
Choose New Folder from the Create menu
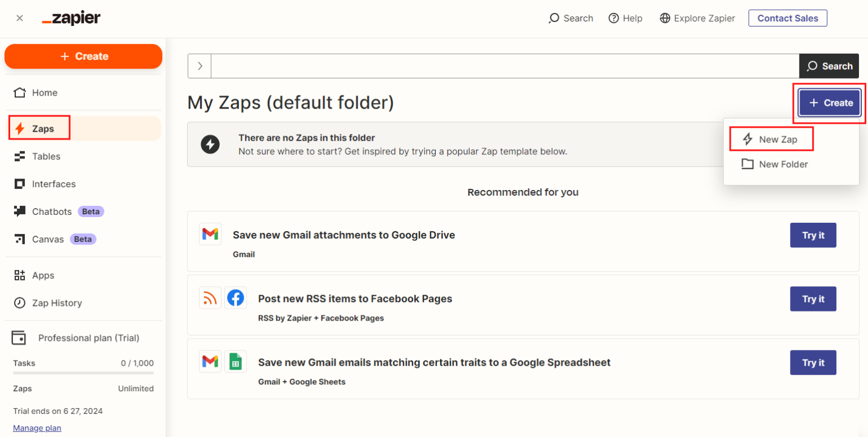782,164
